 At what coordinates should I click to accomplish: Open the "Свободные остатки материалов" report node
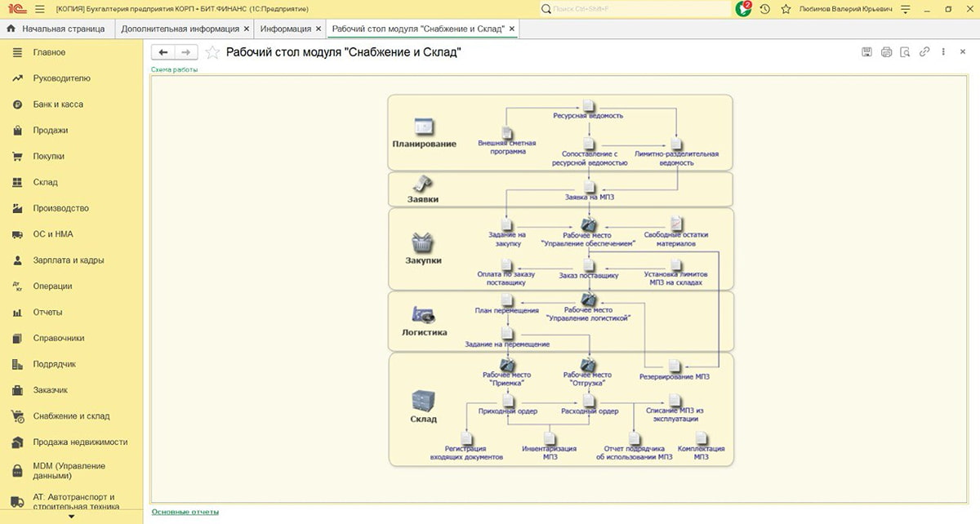click(x=676, y=231)
